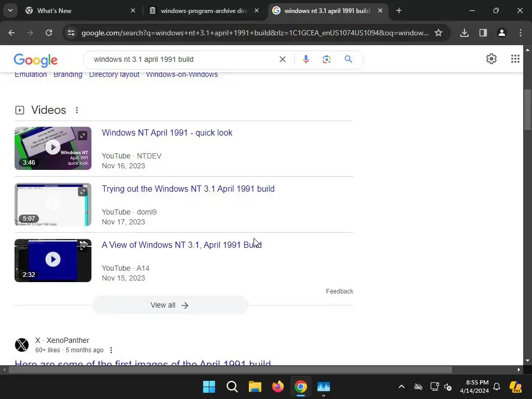Open the Windows-on-Windows link
532x399 pixels.
coord(182,75)
